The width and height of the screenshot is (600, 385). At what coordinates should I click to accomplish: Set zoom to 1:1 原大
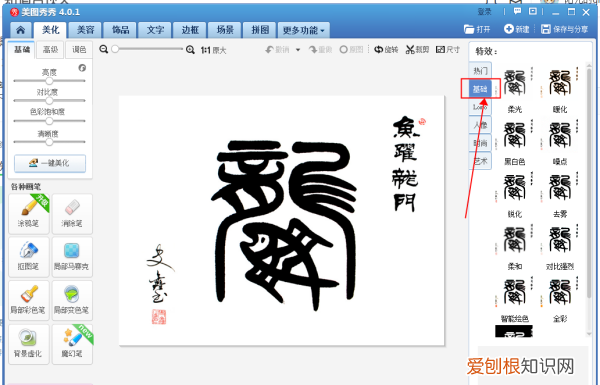tap(214, 50)
